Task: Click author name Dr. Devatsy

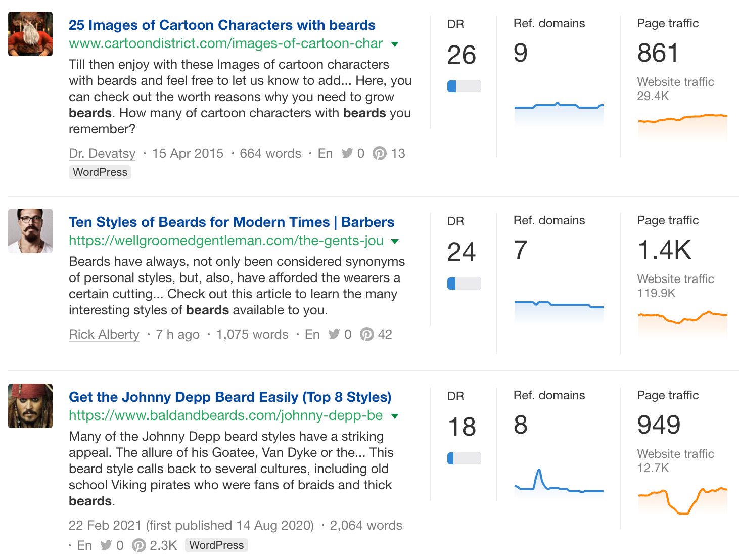Action: pyautogui.click(x=102, y=153)
